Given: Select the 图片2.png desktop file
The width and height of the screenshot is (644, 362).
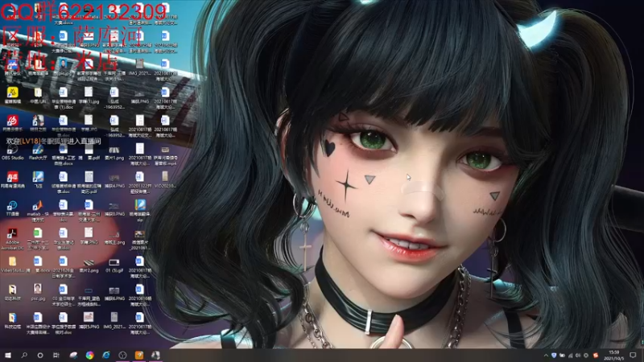Looking at the screenshot, I should [89, 265].
